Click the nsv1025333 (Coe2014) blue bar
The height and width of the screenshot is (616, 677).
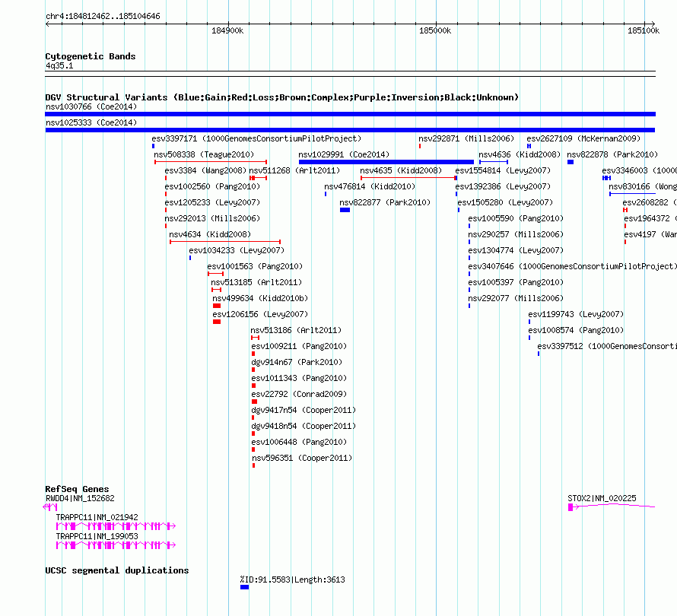click(x=350, y=130)
